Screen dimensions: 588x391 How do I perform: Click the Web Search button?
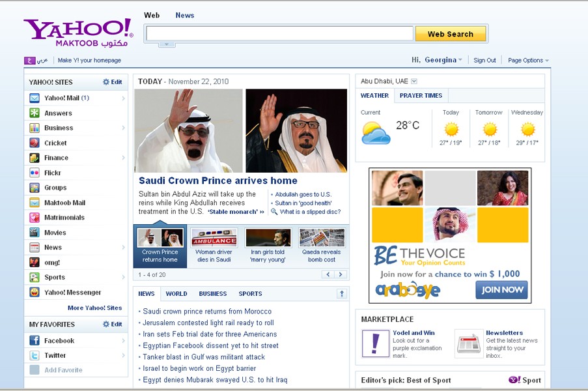[451, 34]
